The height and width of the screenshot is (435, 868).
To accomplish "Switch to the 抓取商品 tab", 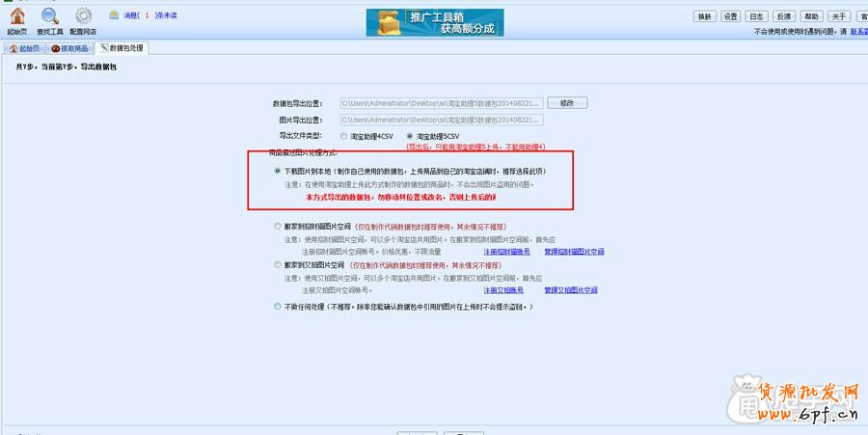I will coord(69,48).
